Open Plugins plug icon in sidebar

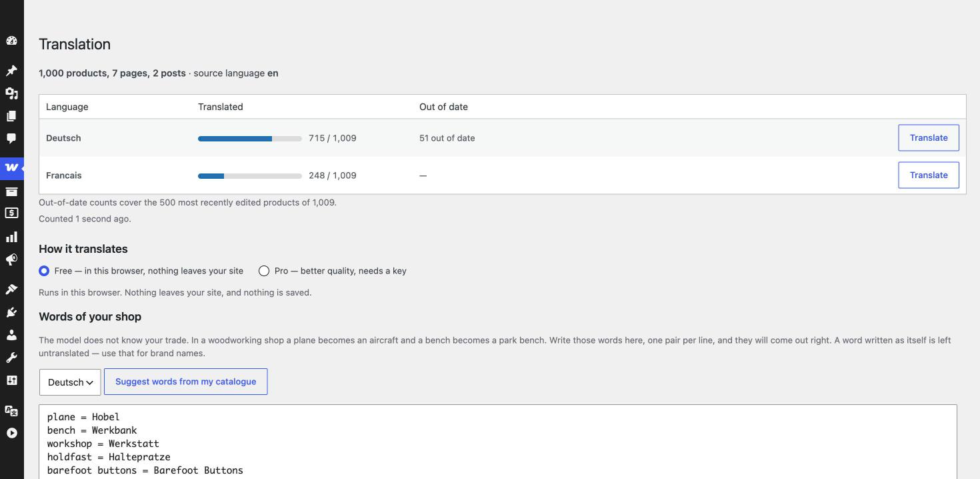pyautogui.click(x=11, y=312)
